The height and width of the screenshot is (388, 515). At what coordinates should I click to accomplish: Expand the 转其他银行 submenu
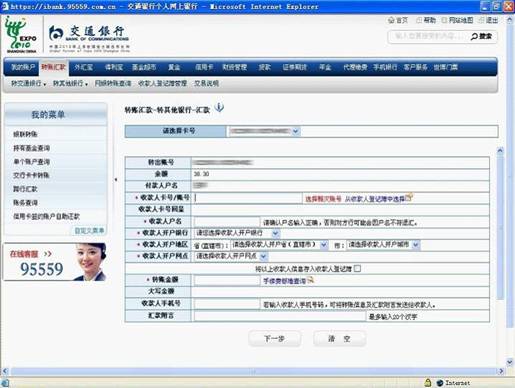tap(70, 83)
